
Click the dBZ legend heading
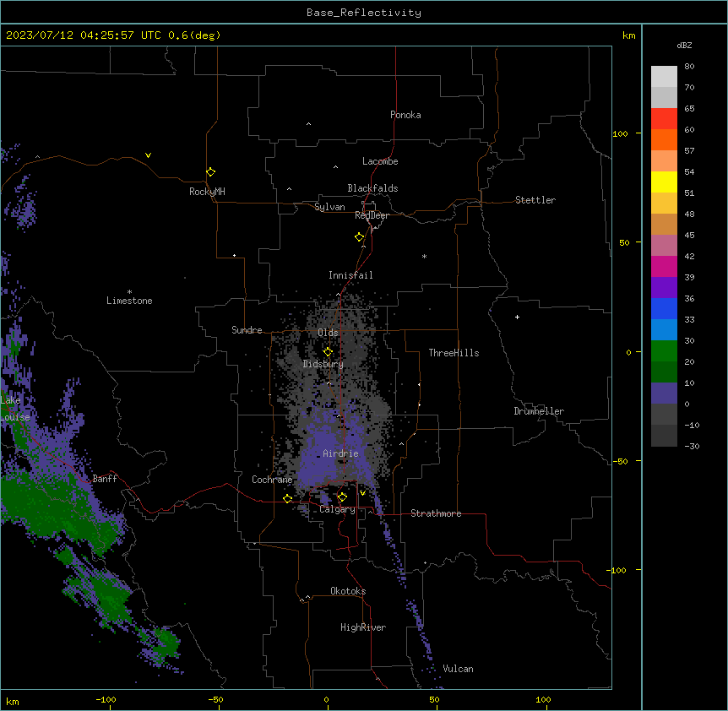click(x=684, y=45)
